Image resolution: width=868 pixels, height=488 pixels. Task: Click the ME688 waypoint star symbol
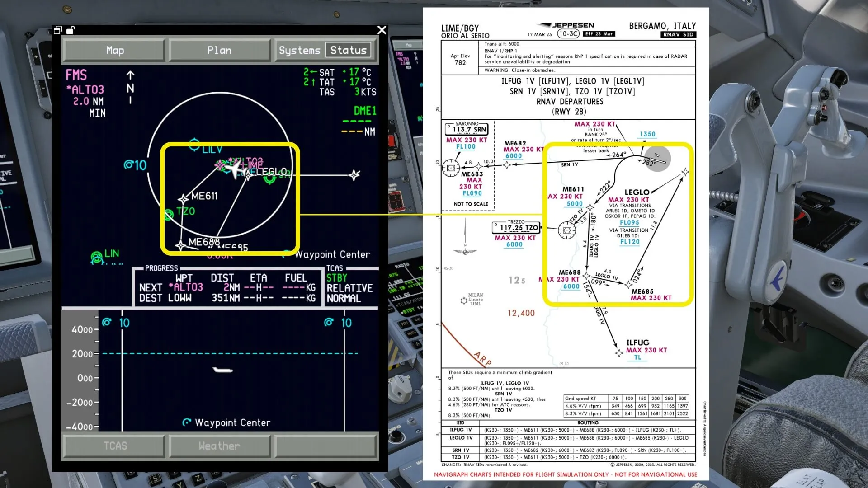point(181,245)
